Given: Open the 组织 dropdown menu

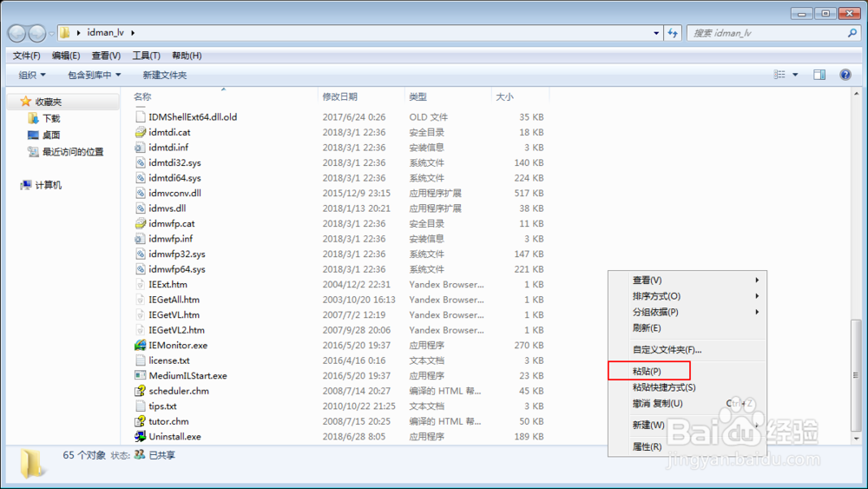Looking at the screenshot, I should (x=32, y=75).
